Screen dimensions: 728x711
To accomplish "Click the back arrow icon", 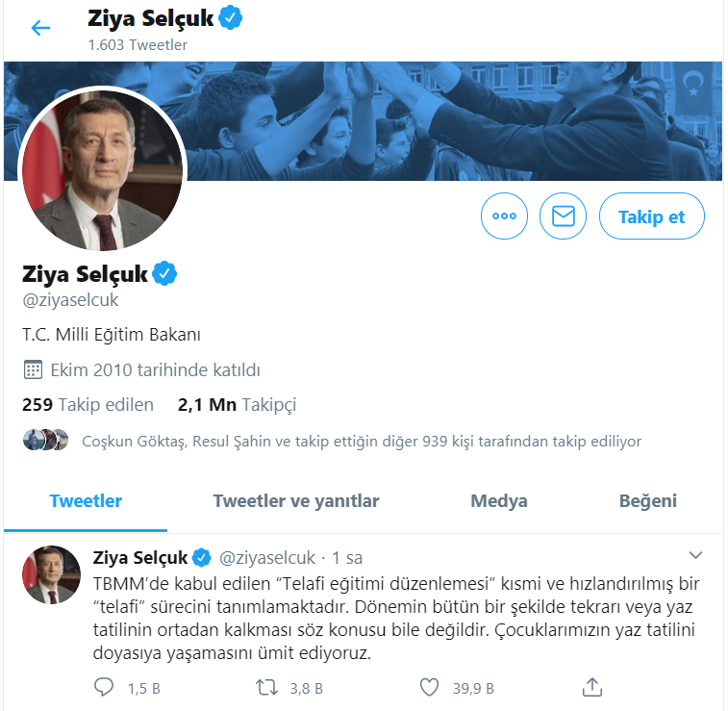I will (x=40, y=28).
